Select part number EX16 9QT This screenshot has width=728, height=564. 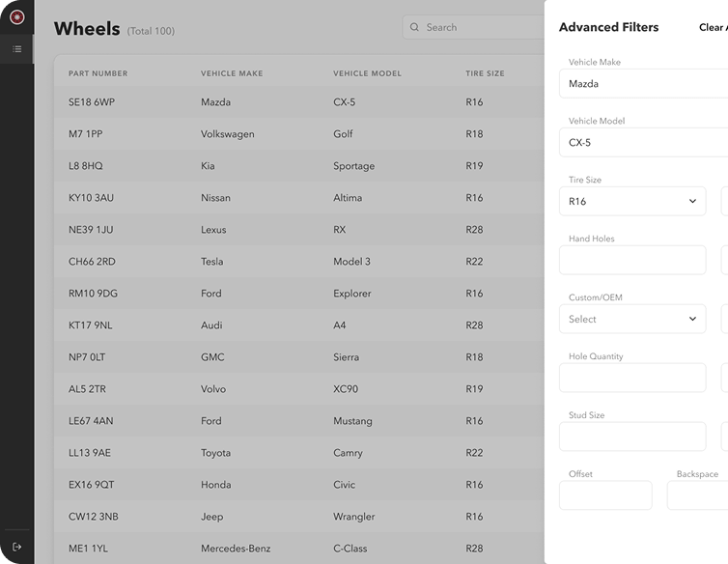point(91,485)
